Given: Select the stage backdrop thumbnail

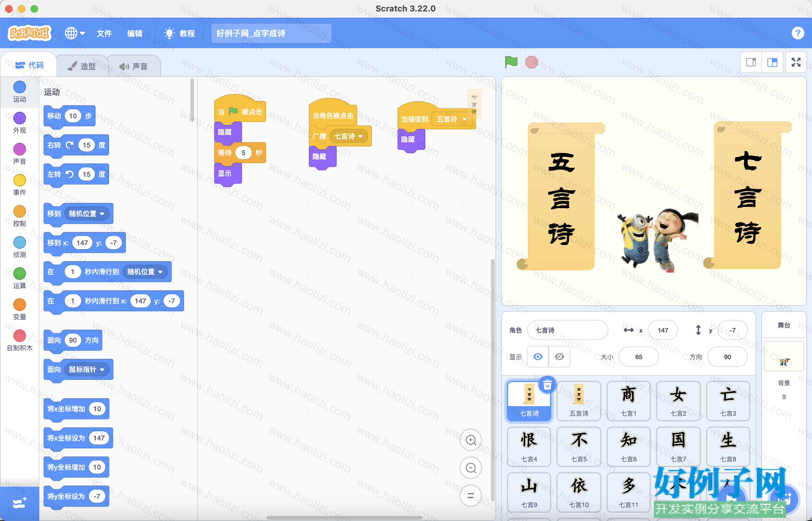Looking at the screenshot, I should click(784, 356).
